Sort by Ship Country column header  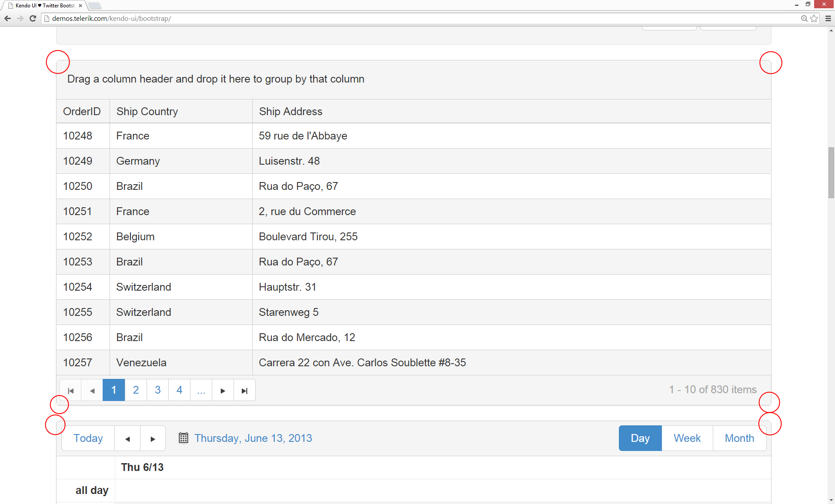click(147, 112)
